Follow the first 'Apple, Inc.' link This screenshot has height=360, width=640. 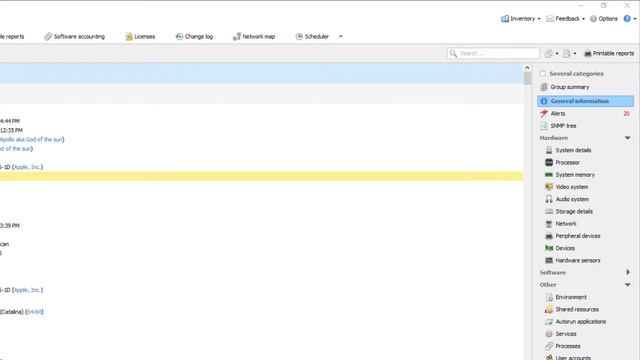coord(27,167)
